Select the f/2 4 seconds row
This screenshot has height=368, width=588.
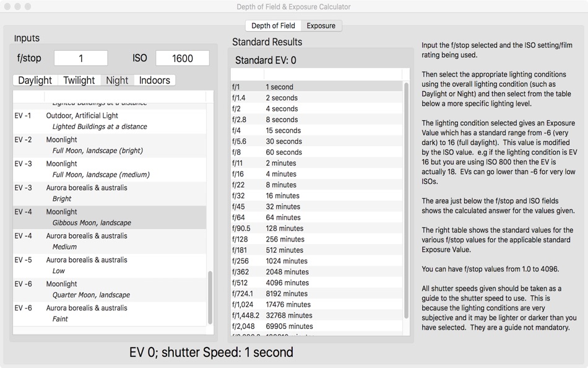[316, 108]
